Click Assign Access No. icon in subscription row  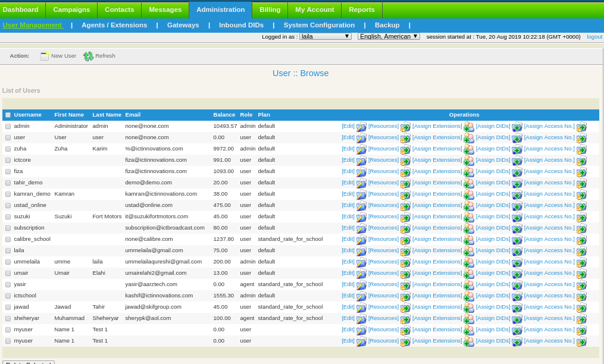(x=581, y=228)
